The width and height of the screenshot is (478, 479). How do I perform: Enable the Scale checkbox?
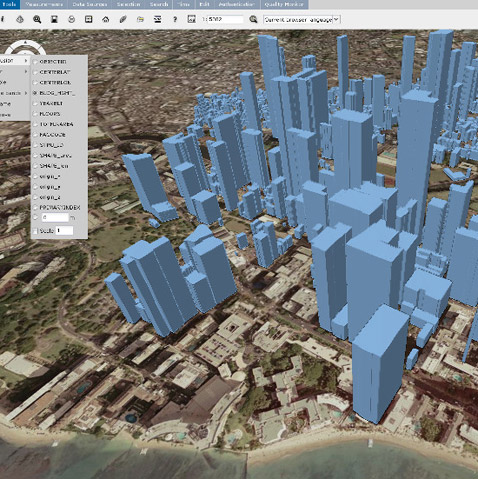pyautogui.click(x=35, y=231)
